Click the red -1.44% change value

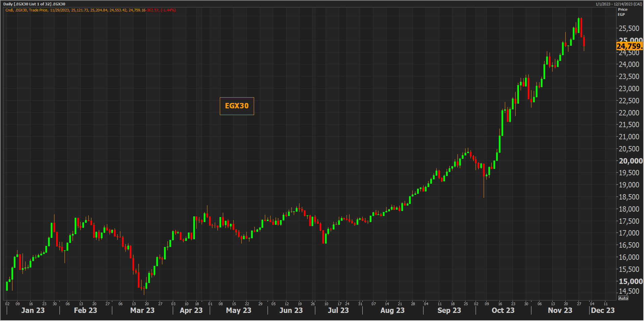point(168,10)
